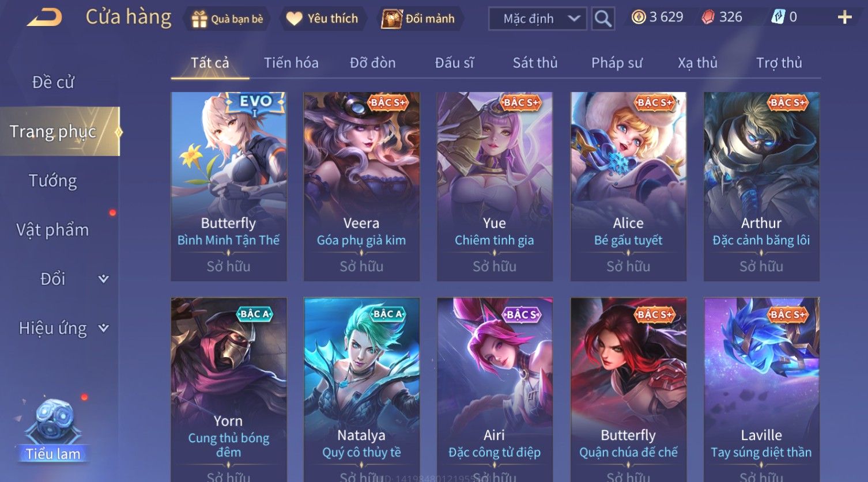Select the Đề cử sidebar entry
Image resolution: width=868 pixels, height=482 pixels.
click(53, 82)
